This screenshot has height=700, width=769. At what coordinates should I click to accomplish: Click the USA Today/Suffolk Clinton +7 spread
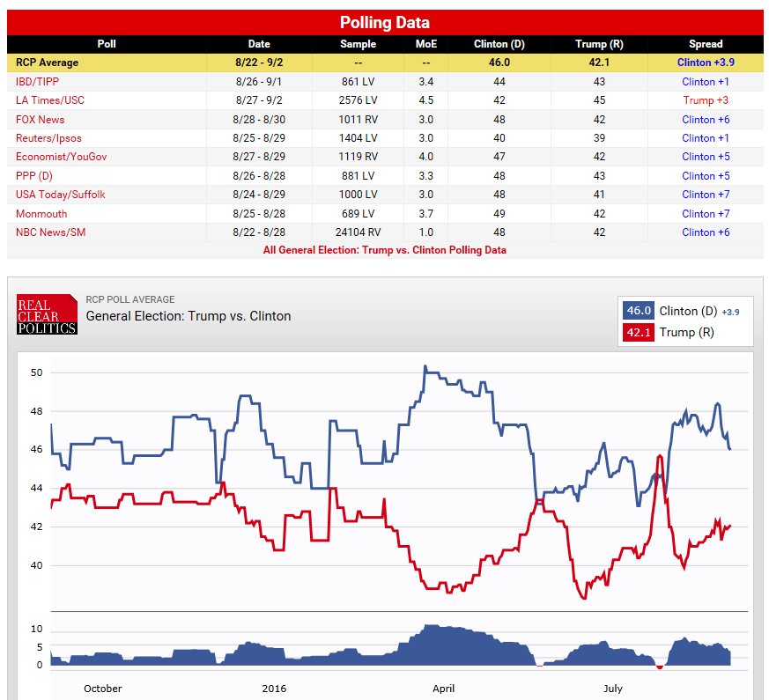coord(706,195)
